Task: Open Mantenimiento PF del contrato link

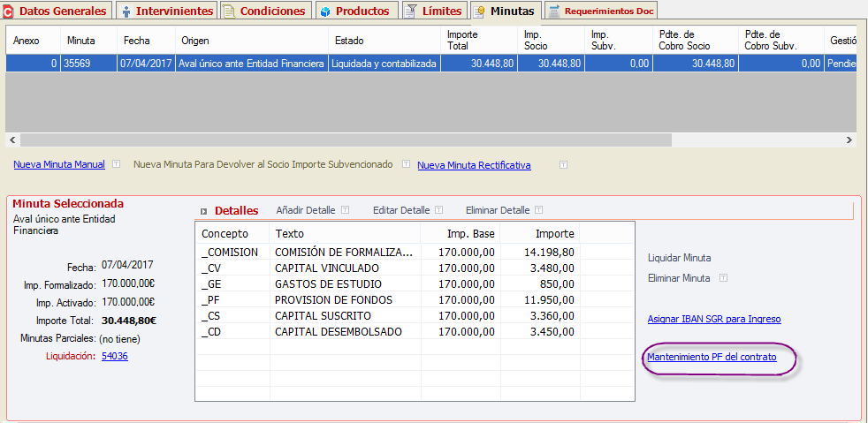Action: (x=712, y=357)
